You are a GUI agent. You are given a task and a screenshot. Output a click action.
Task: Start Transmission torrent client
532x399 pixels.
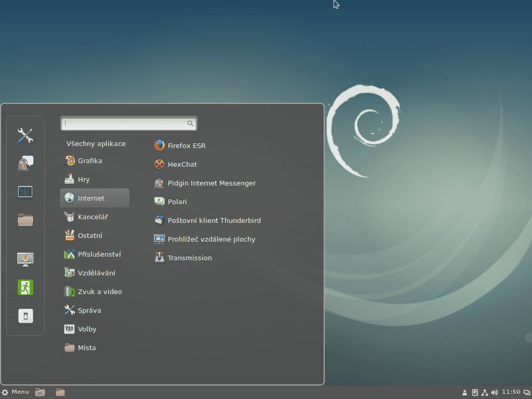pos(189,258)
